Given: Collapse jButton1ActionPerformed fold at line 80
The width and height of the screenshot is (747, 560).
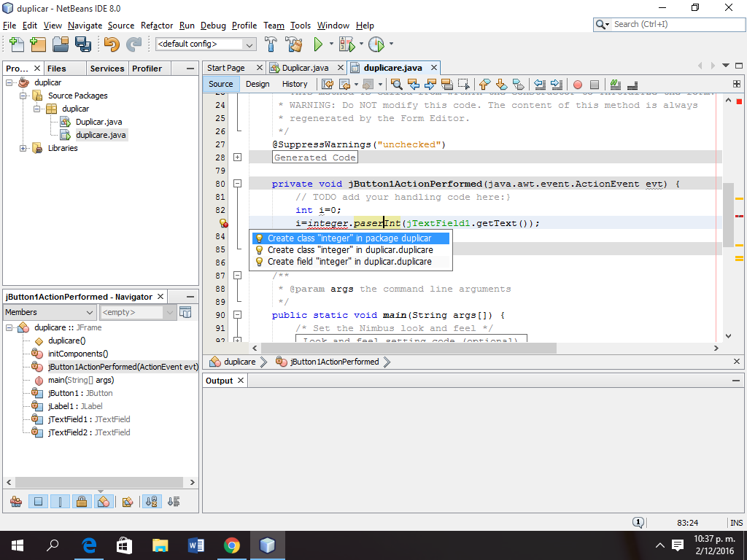Looking at the screenshot, I should 237,183.
